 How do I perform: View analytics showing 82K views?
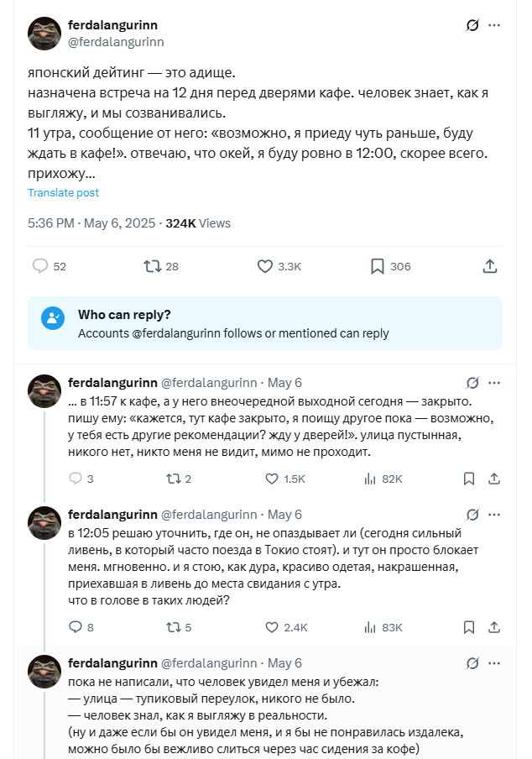(x=368, y=479)
